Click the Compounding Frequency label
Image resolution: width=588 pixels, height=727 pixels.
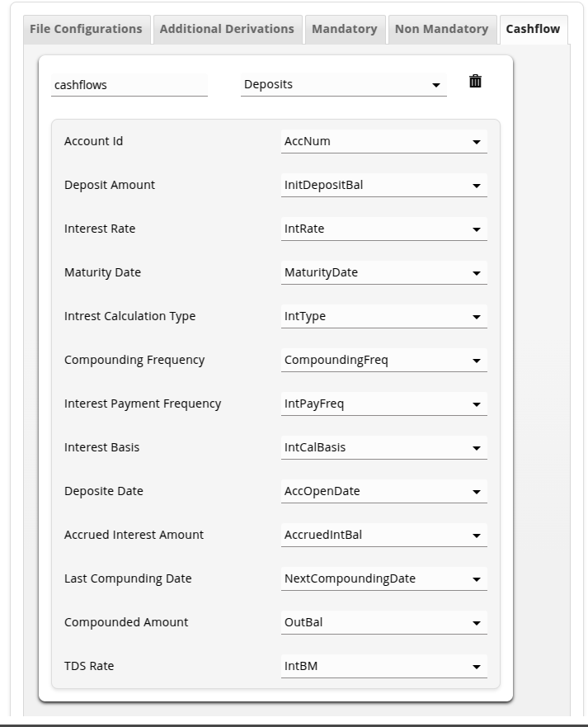(x=134, y=360)
